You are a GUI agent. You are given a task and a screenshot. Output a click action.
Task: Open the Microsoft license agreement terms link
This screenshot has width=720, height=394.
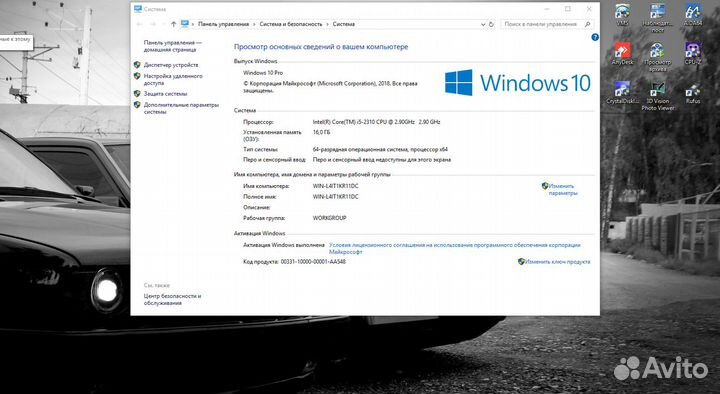click(455, 248)
